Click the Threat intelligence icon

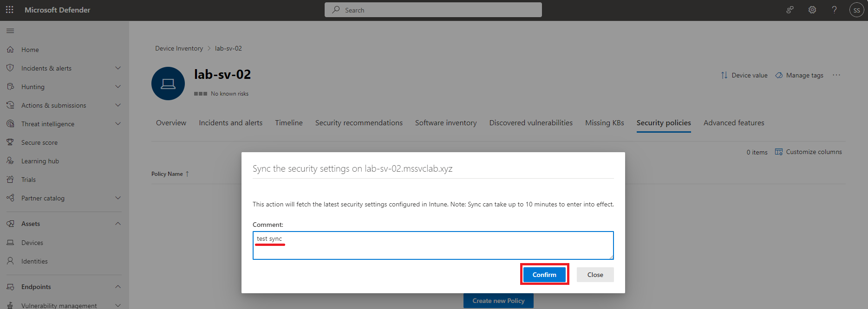tap(10, 124)
